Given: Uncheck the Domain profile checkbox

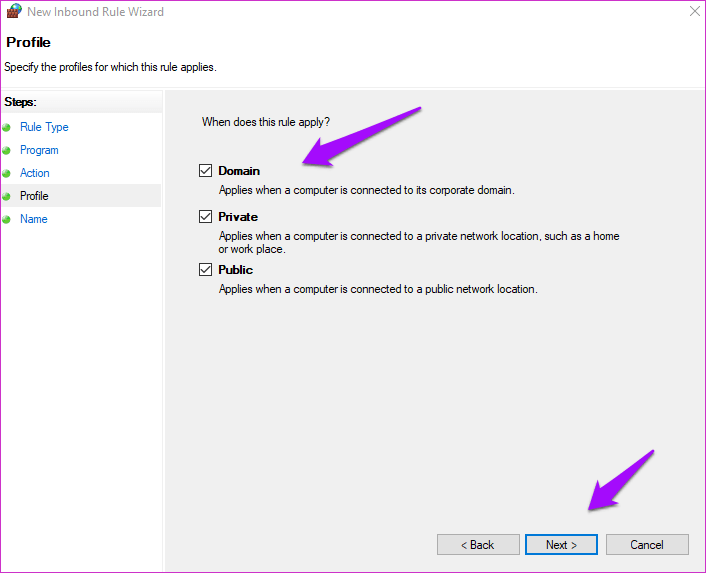Looking at the screenshot, I should click(x=205, y=171).
